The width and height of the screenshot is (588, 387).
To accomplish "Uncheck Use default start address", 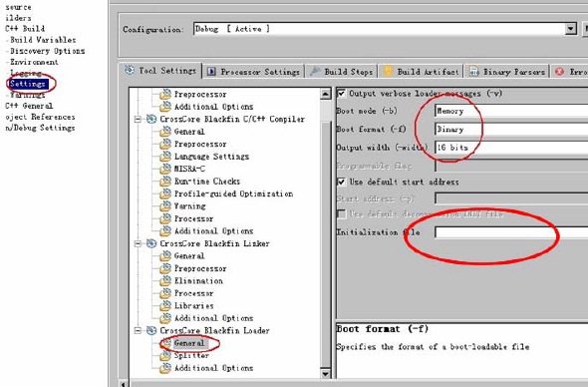I will pyautogui.click(x=341, y=183).
